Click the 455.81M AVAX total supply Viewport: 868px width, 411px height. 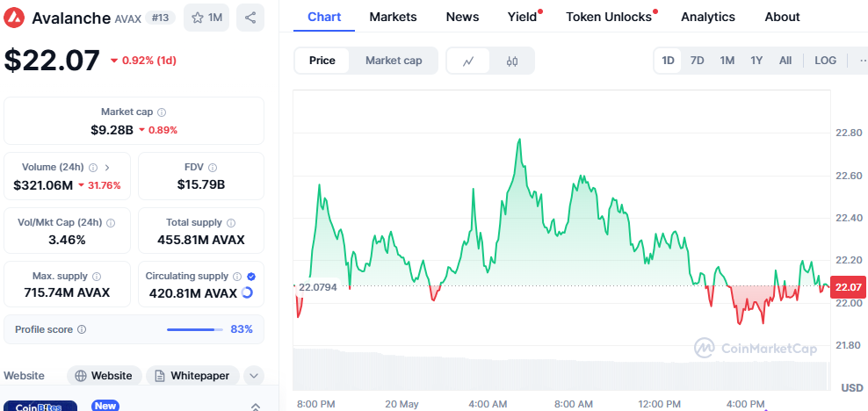coord(201,240)
